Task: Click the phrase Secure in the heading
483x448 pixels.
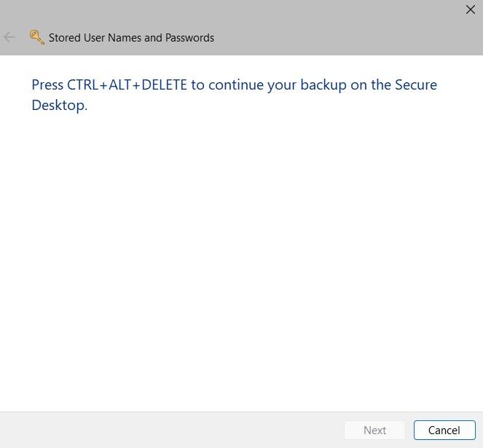Action: pyautogui.click(x=416, y=85)
